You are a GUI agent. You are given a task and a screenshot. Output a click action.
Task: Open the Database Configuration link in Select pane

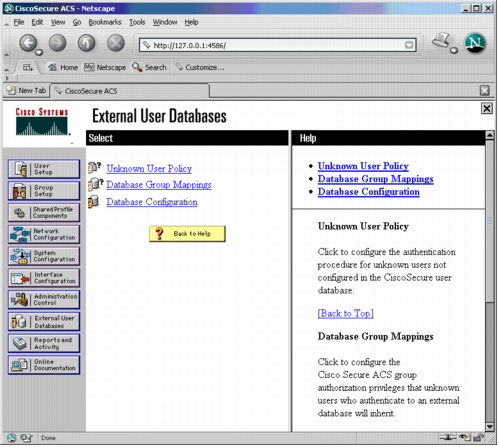pyautogui.click(x=152, y=202)
